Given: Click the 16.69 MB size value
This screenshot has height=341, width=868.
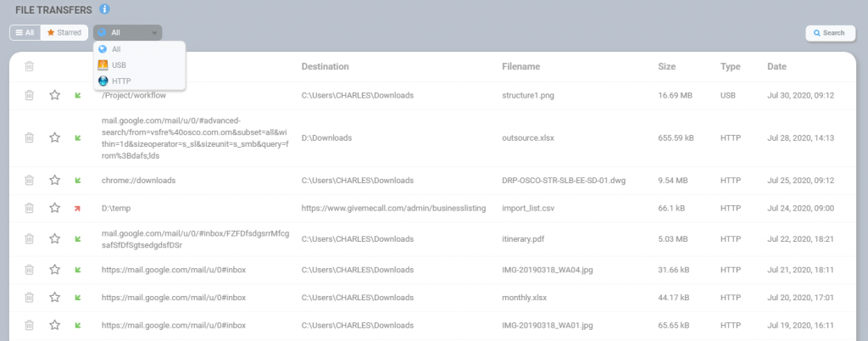Looking at the screenshot, I should [x=675, y=95].
